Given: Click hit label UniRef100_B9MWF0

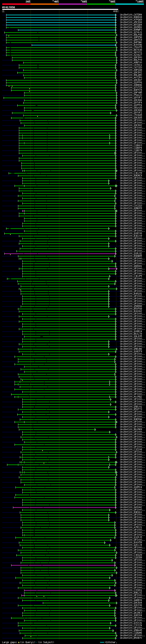Looking at the screenshot, I should 131,30.
